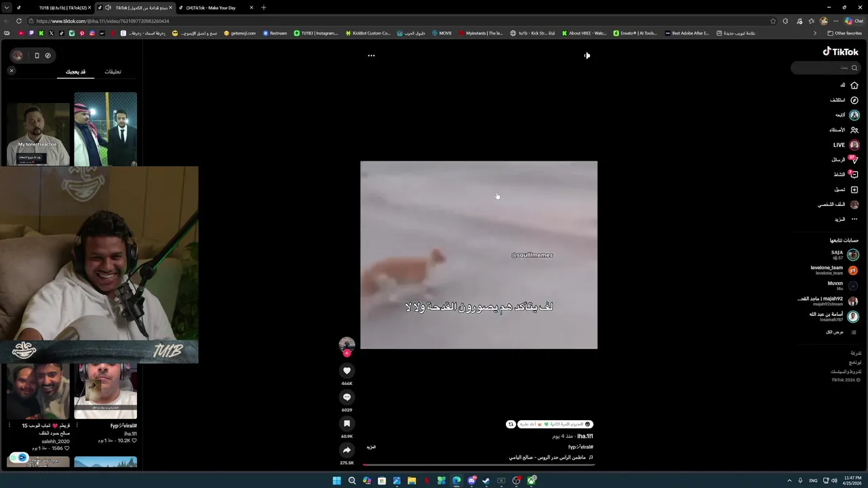Mute the playing tab via the speaker icon
This screenshot has height=488, width=868.
pos(108,7)
